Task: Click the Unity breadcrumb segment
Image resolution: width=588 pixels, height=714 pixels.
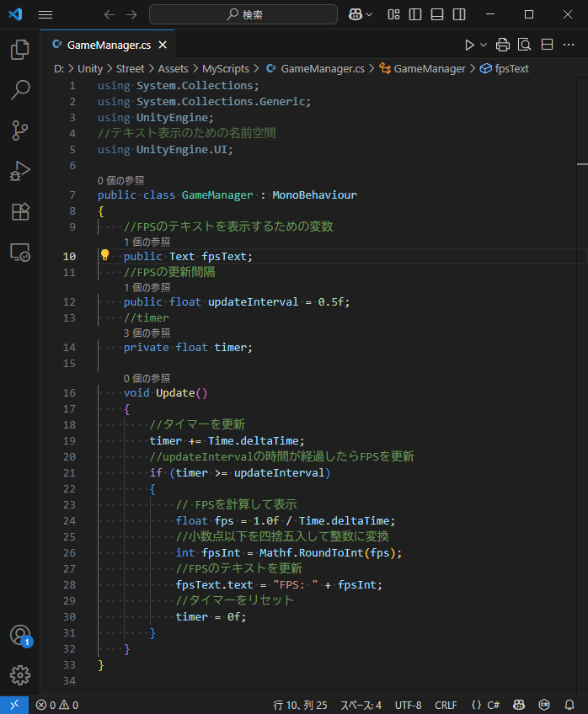Action: [90, 69]
